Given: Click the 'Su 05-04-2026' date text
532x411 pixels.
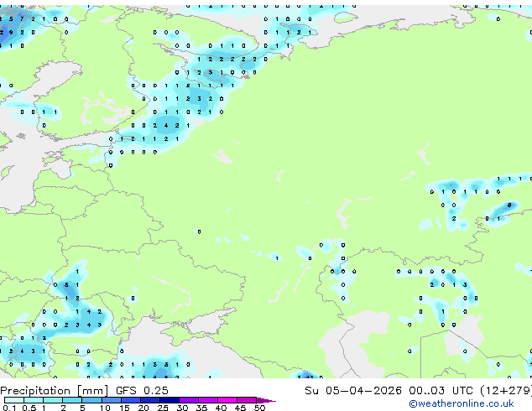Looking at the screenshot, I should pyautogui.click(x=353, y=391).
